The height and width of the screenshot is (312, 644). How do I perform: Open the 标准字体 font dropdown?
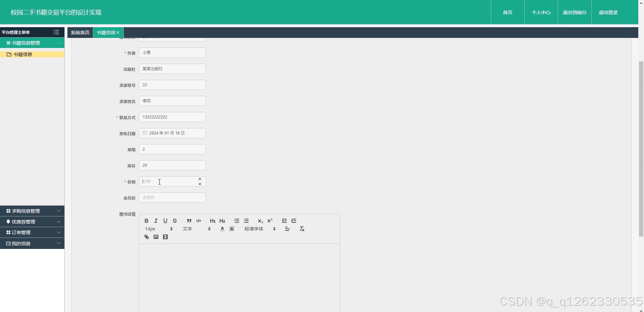point(260,229)
